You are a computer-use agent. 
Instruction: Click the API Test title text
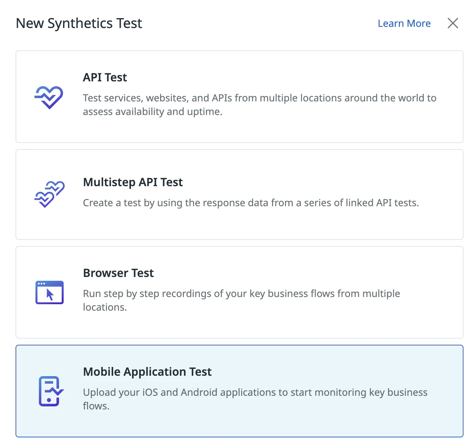point(105,77)
